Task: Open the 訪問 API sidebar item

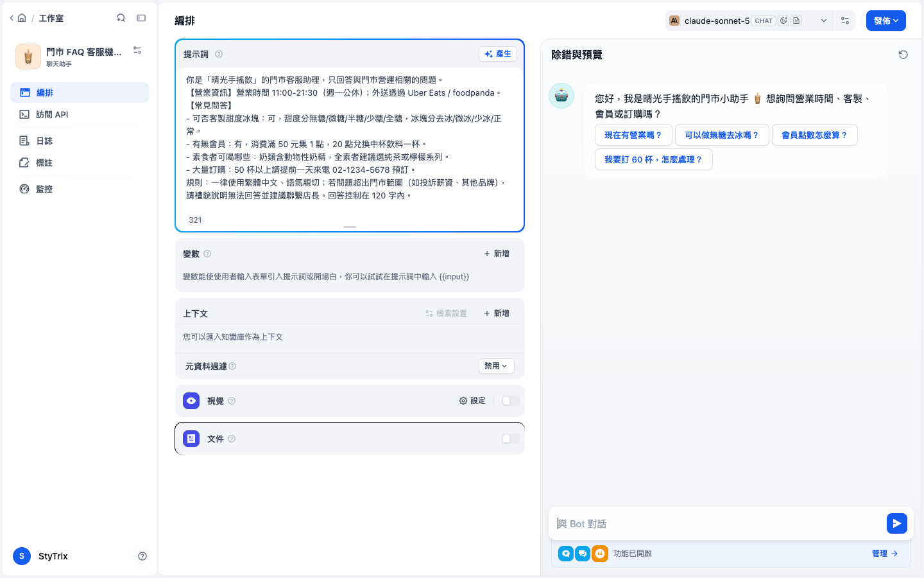Action: point(80,114)
